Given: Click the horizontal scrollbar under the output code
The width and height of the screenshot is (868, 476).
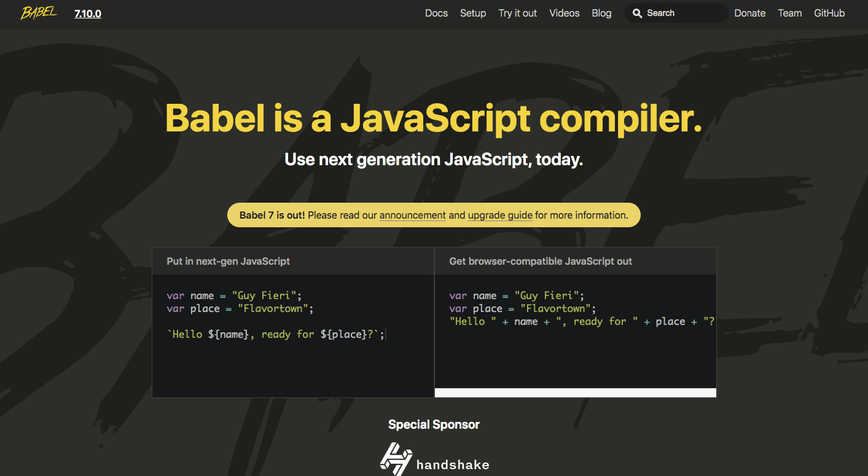Looking at the screenshot, I should pyautogui.click(x=576, y=392).
